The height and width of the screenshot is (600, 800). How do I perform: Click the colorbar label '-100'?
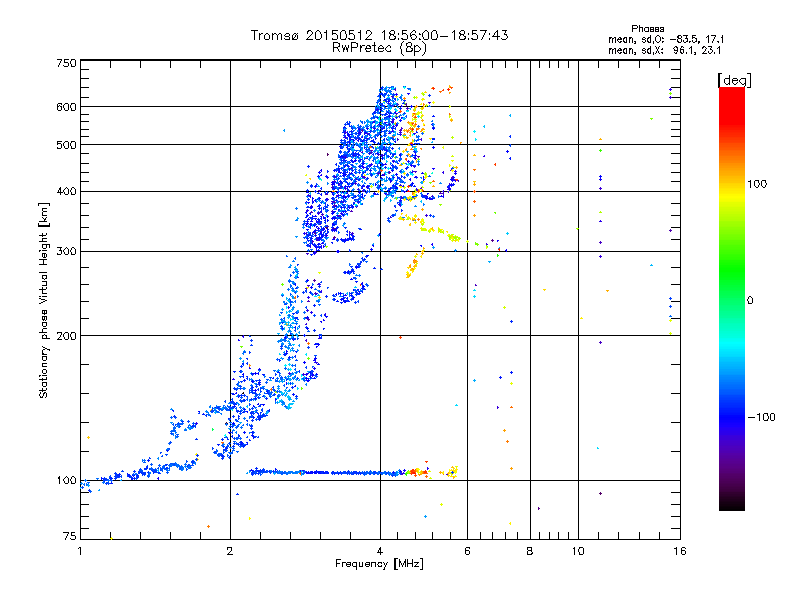click(761, 417)
